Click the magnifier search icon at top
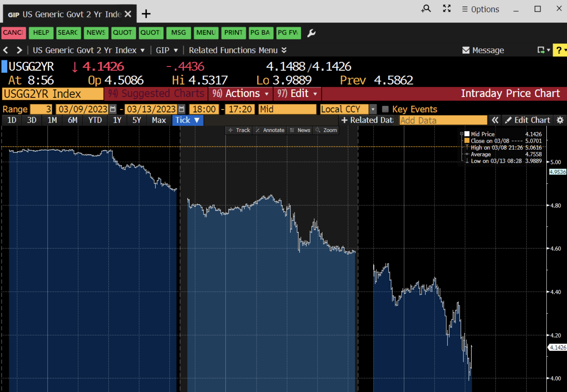The image size is (567, 392). pyautogui.click(x=426, y=9)
